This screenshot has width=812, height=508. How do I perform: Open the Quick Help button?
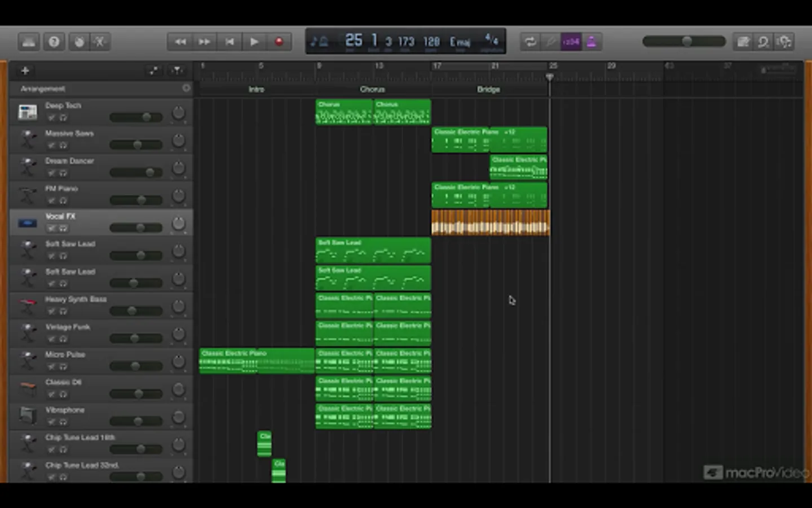tap(54, 42)
